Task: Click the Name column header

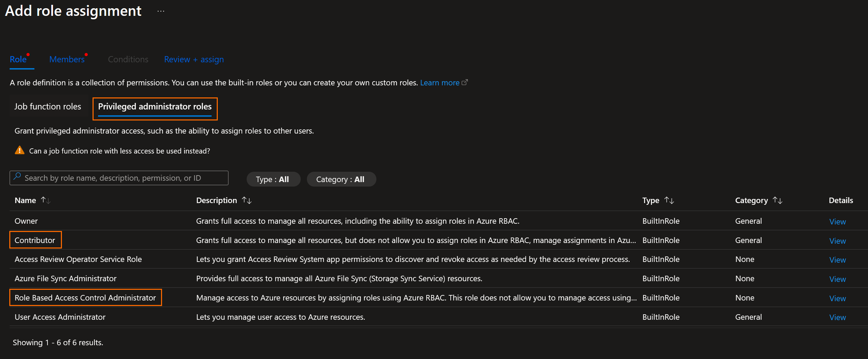Action: 25,200
